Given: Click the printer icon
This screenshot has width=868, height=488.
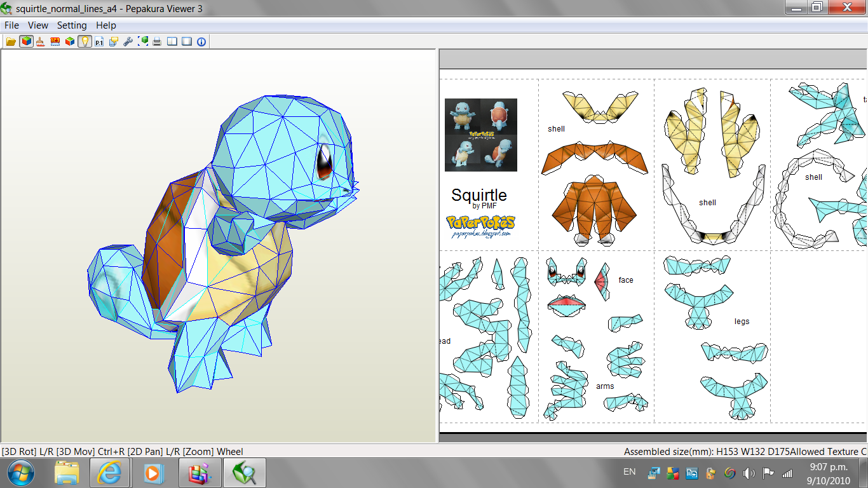Looking at the screenshot, I should pyautogui.click(x=157, y=42).
